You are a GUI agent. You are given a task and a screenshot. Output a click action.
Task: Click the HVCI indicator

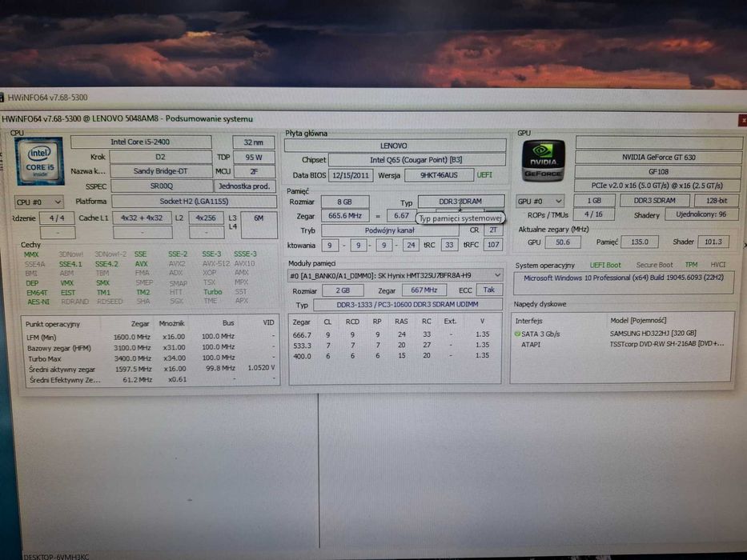[718, 265]
